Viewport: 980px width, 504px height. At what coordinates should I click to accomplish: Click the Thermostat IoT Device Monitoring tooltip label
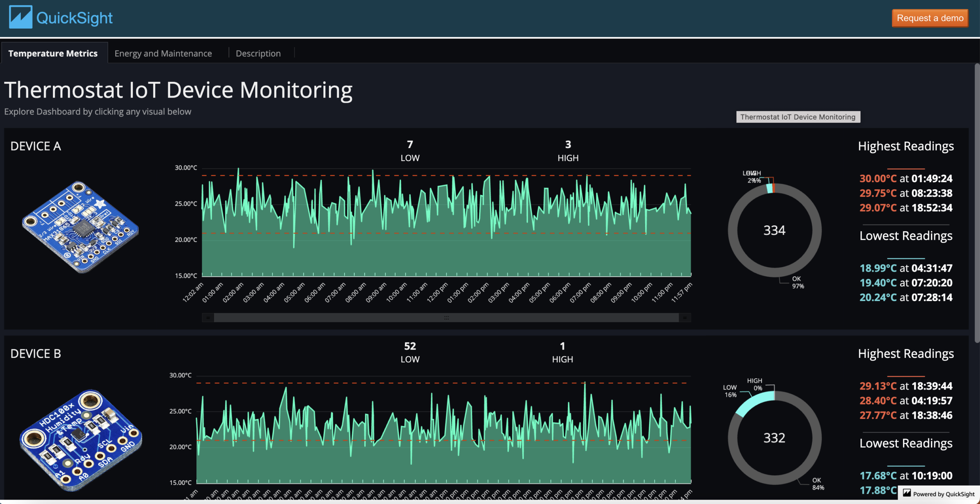[x=798, y=117]
